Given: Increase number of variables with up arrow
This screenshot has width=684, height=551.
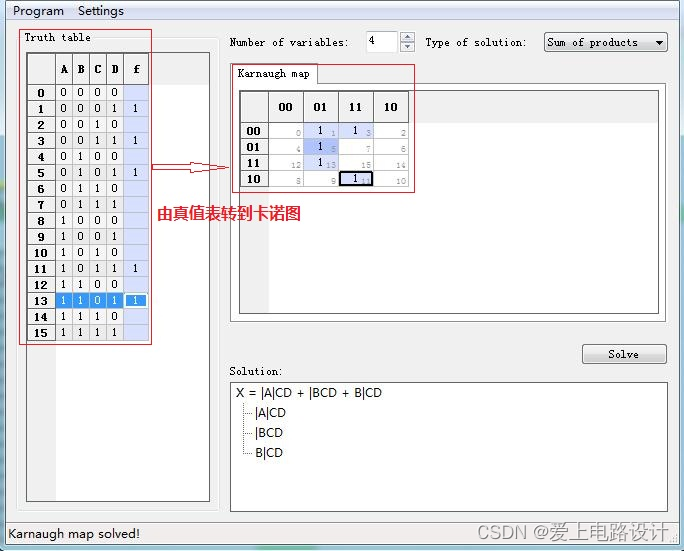Looking at the screenshot, I should pos(407,37).
